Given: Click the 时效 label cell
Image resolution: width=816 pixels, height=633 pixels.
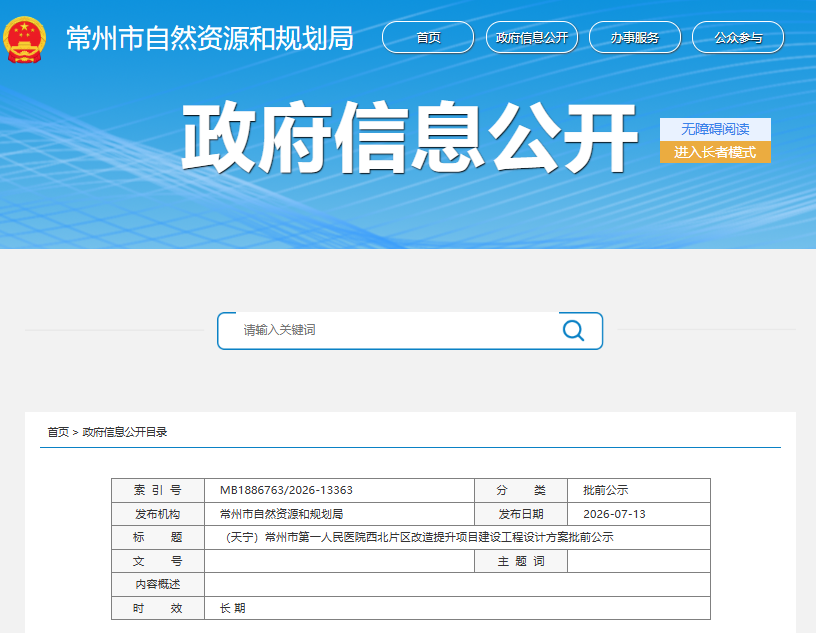Looking at the screenshot, I should pos(158,608).
